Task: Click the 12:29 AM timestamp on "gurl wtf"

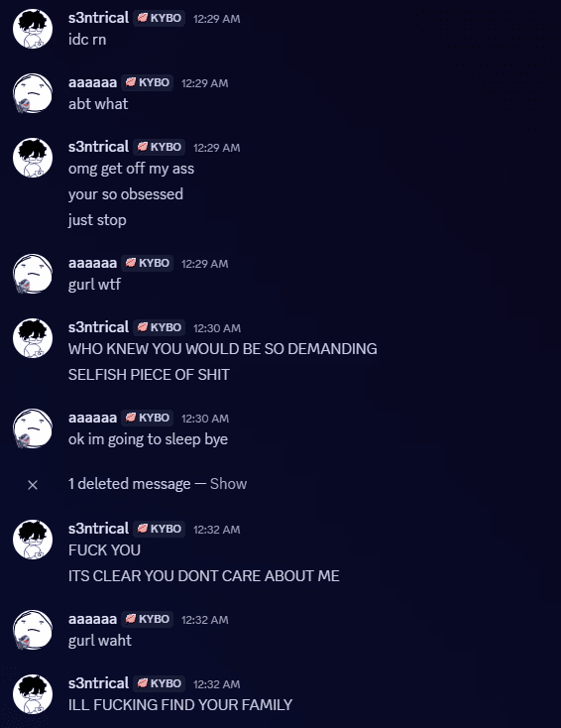Action: pos(204,264)
